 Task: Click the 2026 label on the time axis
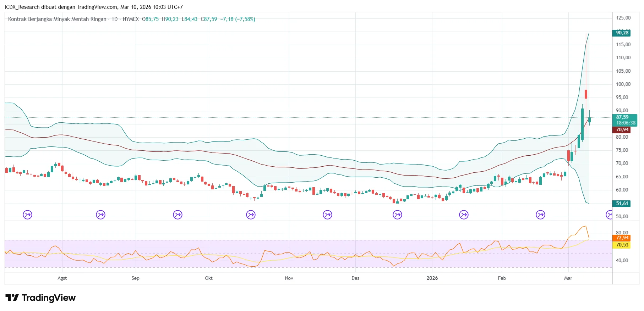tap(432, 278)
